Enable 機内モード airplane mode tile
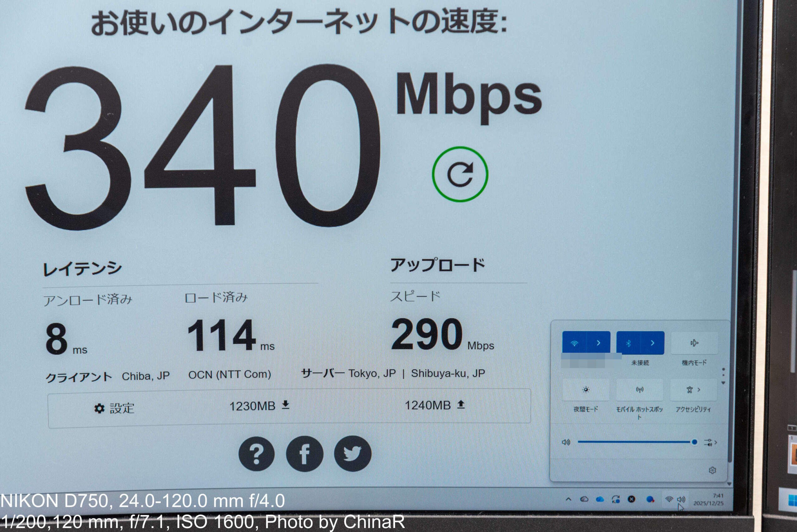The width and height of the screenshot is (797, 532). pos(694,343)
